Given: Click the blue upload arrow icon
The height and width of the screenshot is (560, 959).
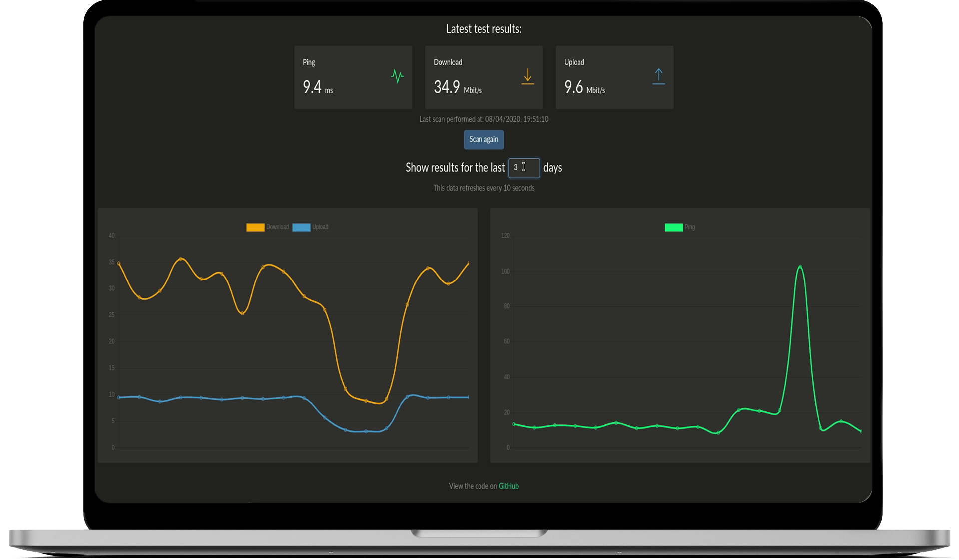Looking at the screenshot, I should 659,76.
